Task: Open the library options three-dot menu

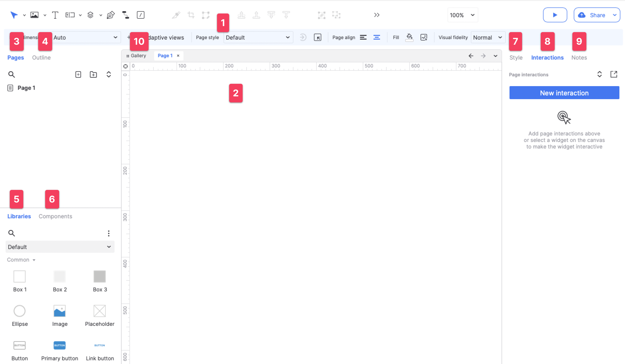Action: [109, 233]
